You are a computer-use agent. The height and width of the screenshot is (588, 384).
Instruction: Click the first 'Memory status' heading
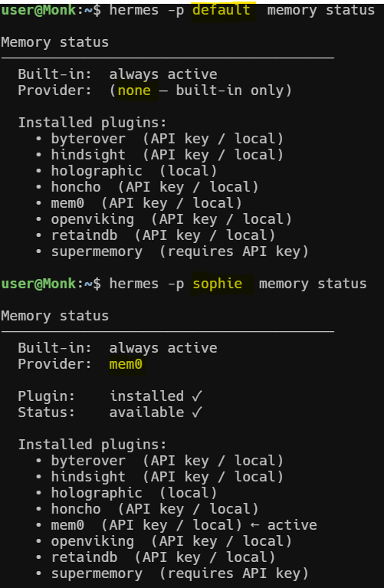[54, 42]
